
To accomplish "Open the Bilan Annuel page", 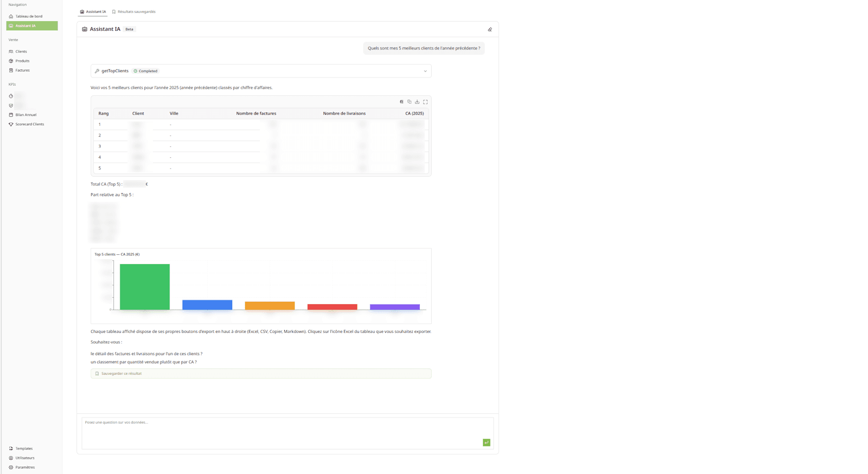I will (26, 115).
